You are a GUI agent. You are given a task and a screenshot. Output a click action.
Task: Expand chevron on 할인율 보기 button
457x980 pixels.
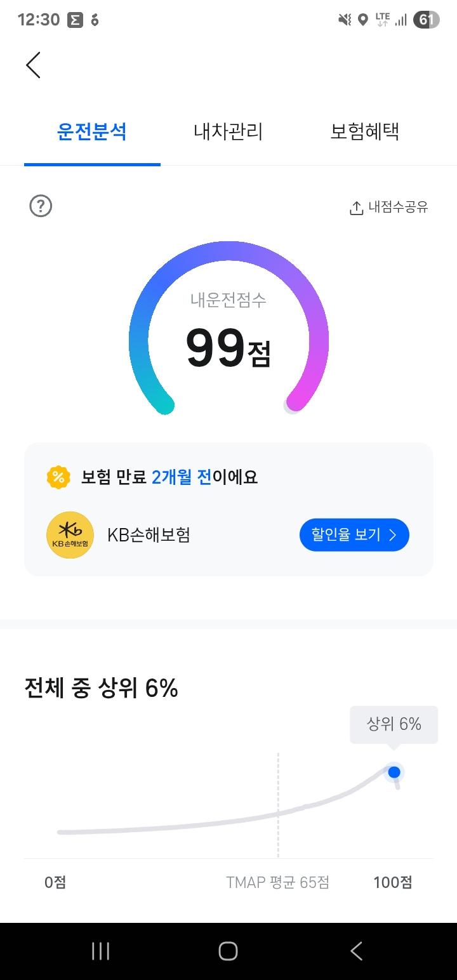point(393,535)
